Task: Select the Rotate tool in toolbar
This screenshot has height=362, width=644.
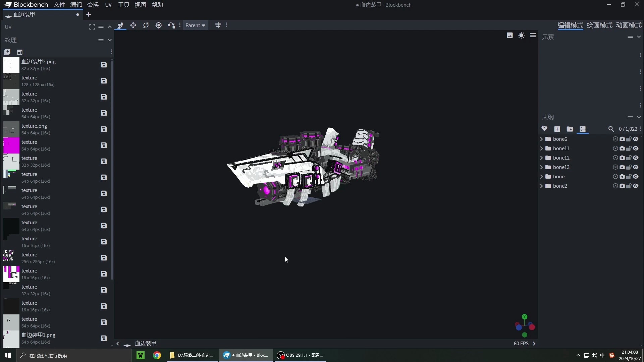Action: click(146, 25)
